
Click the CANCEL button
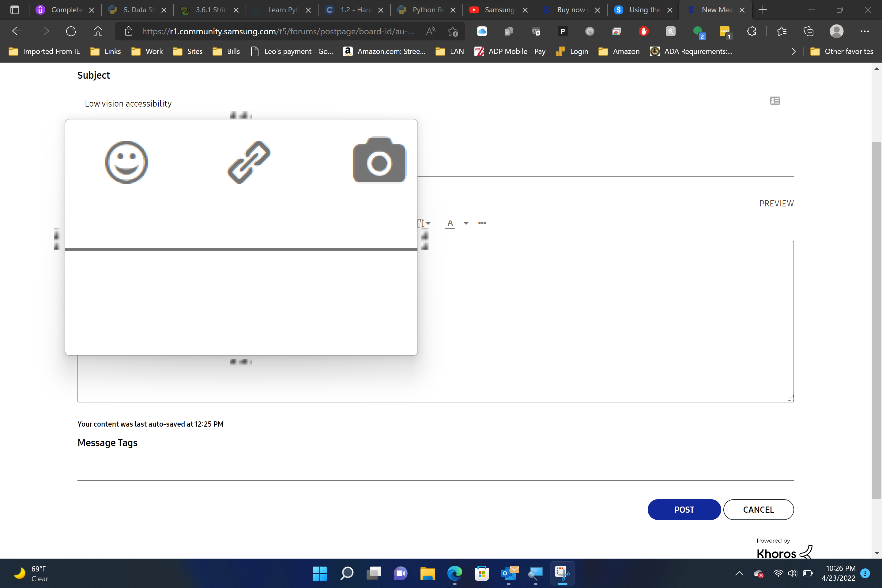(x=758, y=509)
